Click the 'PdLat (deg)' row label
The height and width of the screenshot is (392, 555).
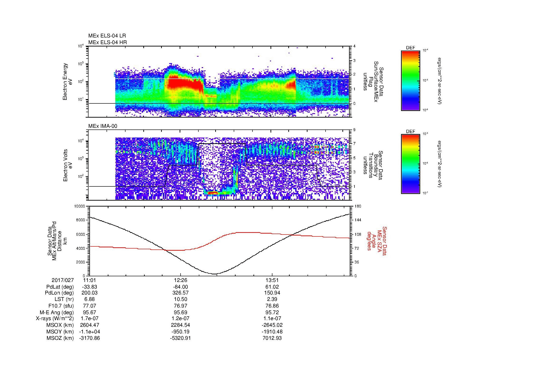click(60, 287)
